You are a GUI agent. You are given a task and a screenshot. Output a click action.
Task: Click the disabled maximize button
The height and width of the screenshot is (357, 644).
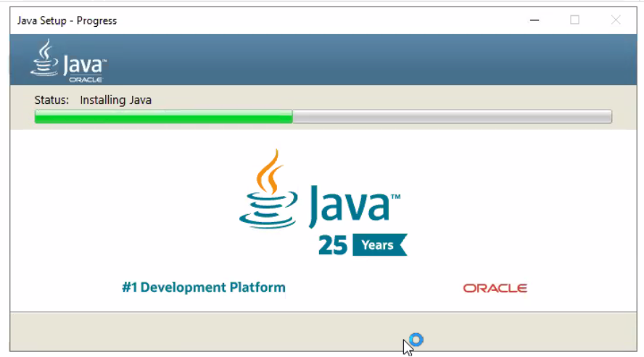574,20
